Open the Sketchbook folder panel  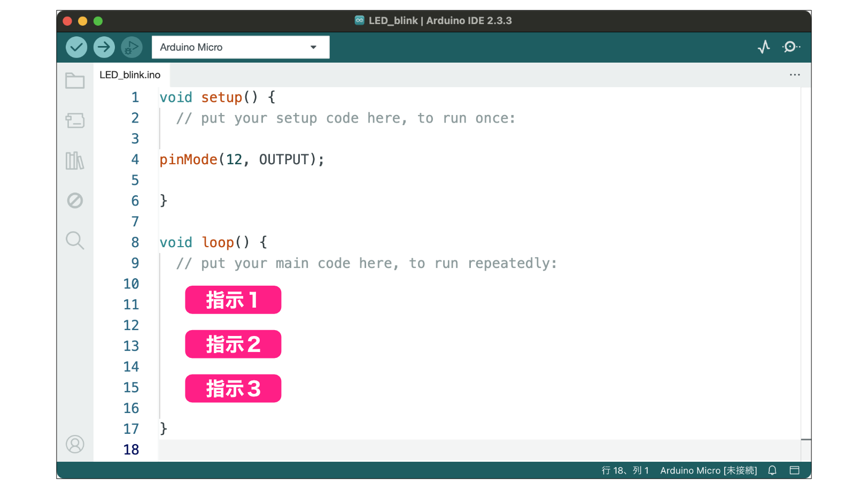pos(75,81)
